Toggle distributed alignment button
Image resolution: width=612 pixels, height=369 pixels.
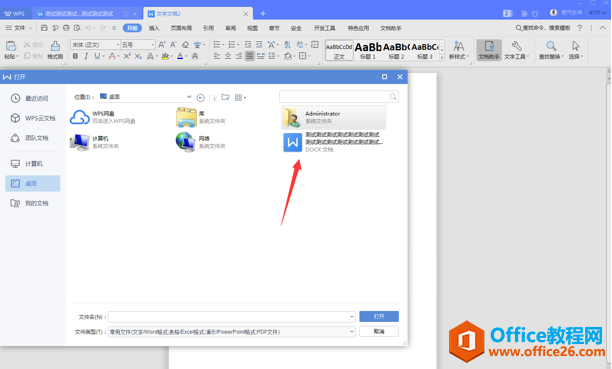(x=261, y=56)
